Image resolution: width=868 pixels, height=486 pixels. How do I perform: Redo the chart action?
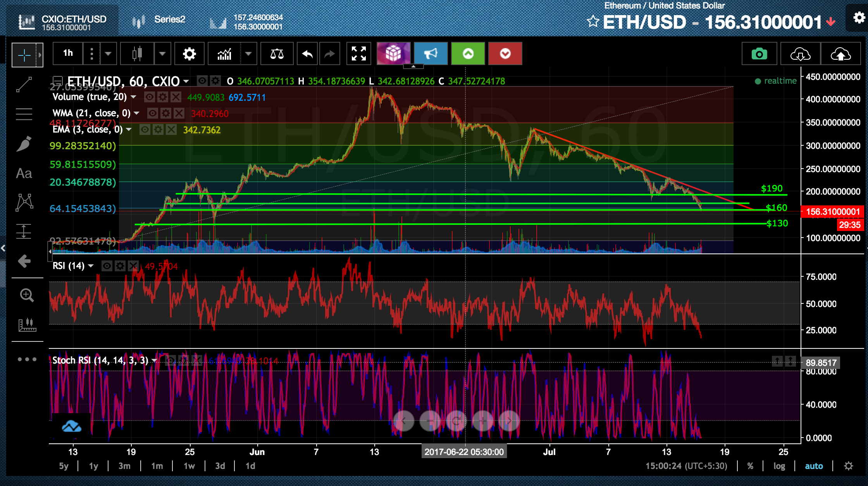[x=329, y=53]
